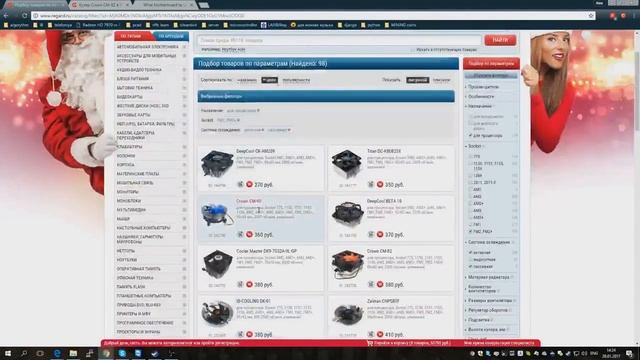Click compare icon on Zalman CNPS80F card
Viewport: 640px width, 360px height.
[371, 334]
